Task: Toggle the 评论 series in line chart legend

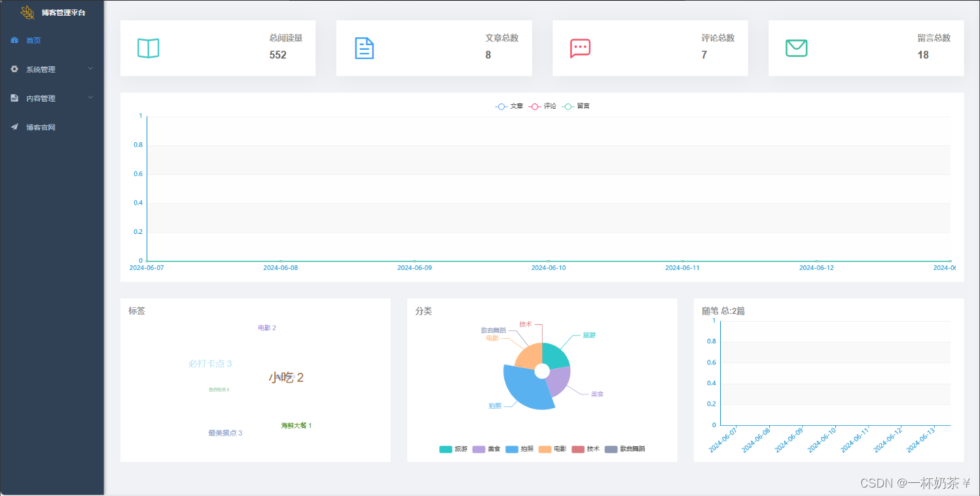Action: [543, 106]
